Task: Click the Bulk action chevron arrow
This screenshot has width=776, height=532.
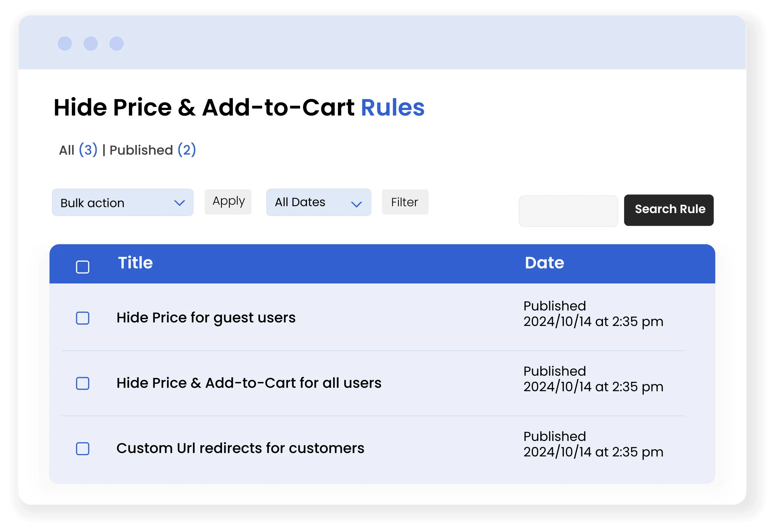Action: click(179, 203)
